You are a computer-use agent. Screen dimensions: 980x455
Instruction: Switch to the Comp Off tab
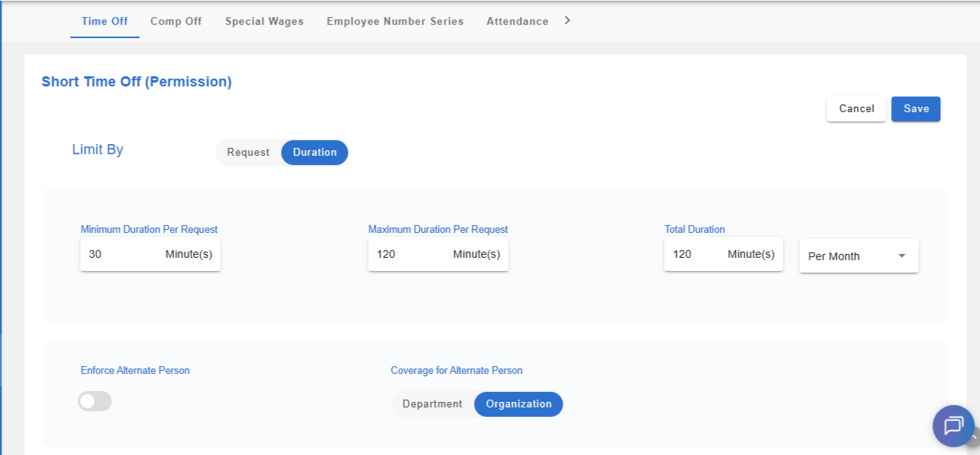point(176,21)
